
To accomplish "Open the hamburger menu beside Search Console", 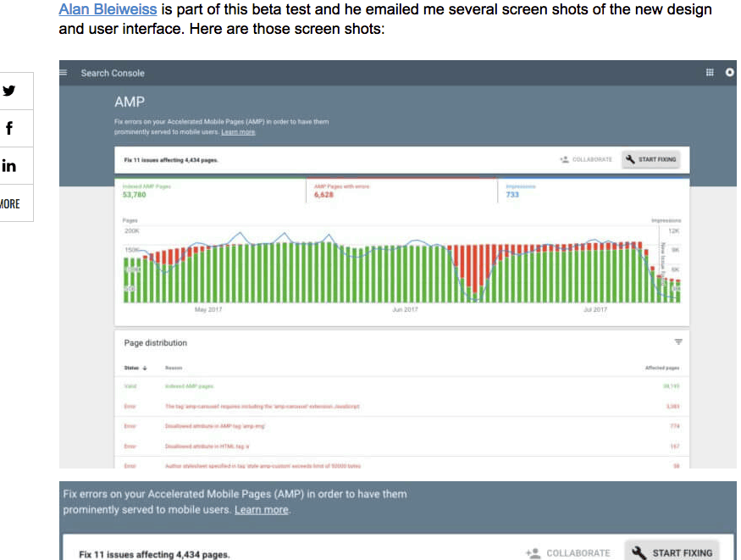I will (x=64, y=73).
